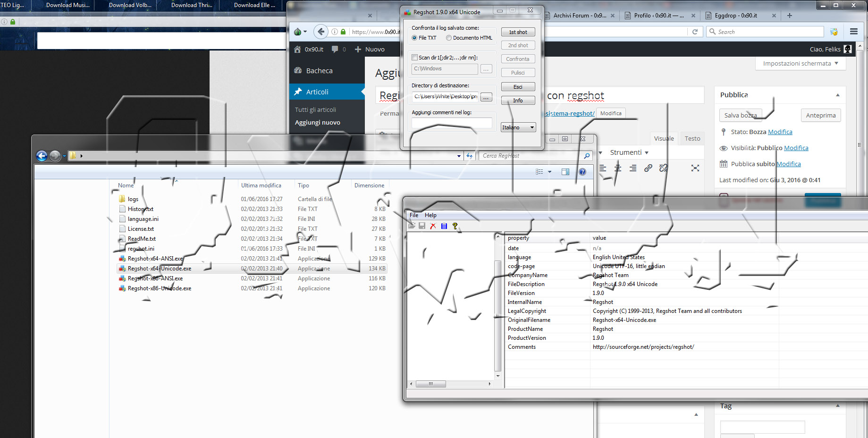Select Regshot-x64-Unicode.exe in file list
Image resolution: width=868 pixels, height=438 pixels.
159,269
